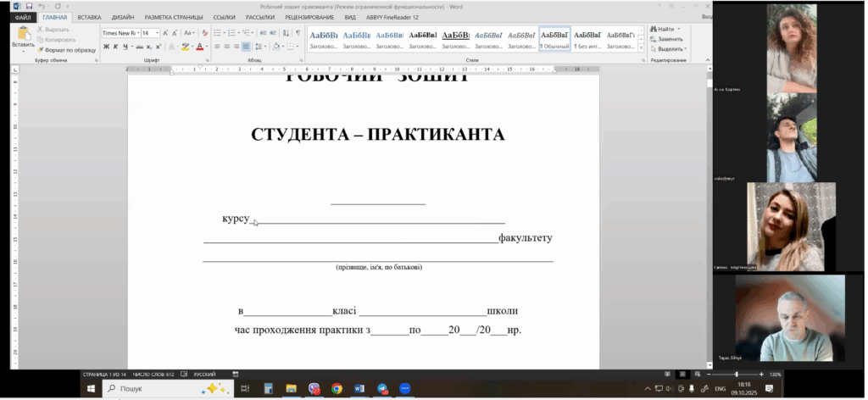The image size is (868, 400).
Task: Open the ВСТАВКА ribbon tab
Action: click(x=89, y=16)
